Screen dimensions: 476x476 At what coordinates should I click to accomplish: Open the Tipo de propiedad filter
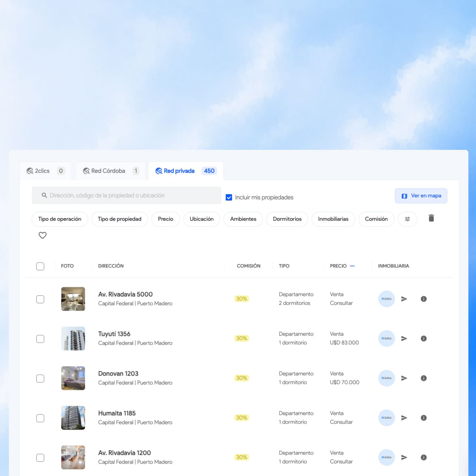(120, 219)
